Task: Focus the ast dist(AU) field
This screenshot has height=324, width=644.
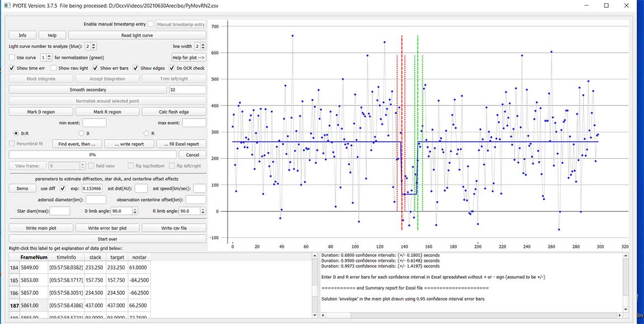Action: [141, 188]
